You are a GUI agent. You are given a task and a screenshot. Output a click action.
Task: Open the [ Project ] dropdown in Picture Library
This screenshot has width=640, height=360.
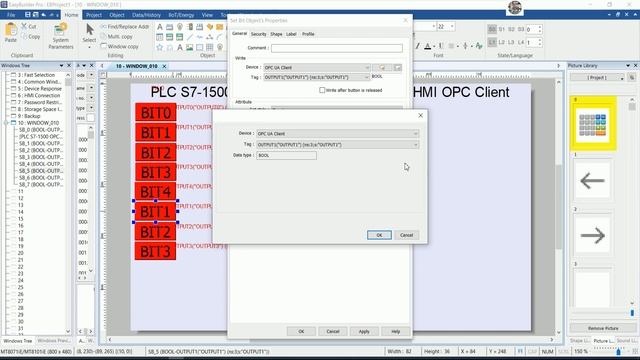click(x=597, y=78)
